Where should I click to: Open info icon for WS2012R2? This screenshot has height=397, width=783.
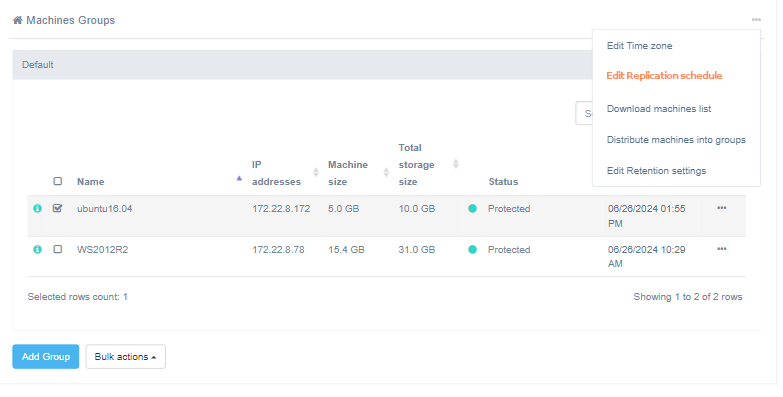37,249
